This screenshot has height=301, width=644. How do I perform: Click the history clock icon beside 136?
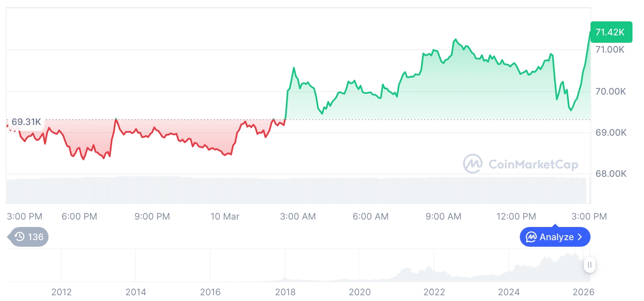point(19,237)
